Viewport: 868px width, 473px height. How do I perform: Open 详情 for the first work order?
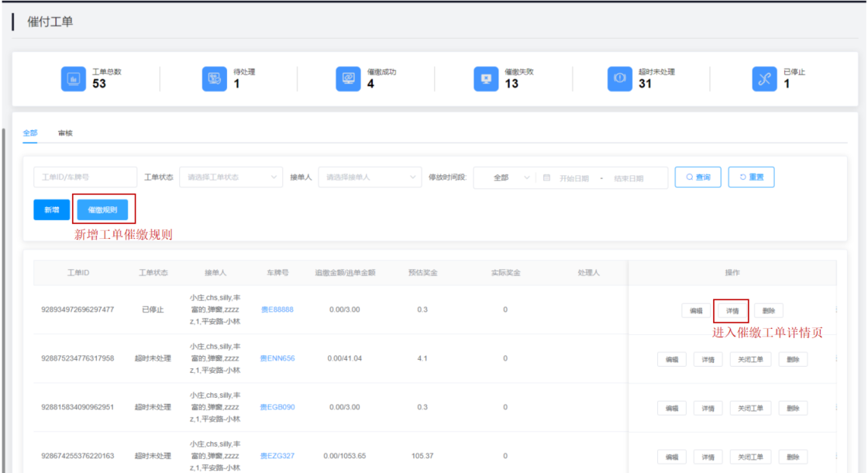click(x=732, y=310)
